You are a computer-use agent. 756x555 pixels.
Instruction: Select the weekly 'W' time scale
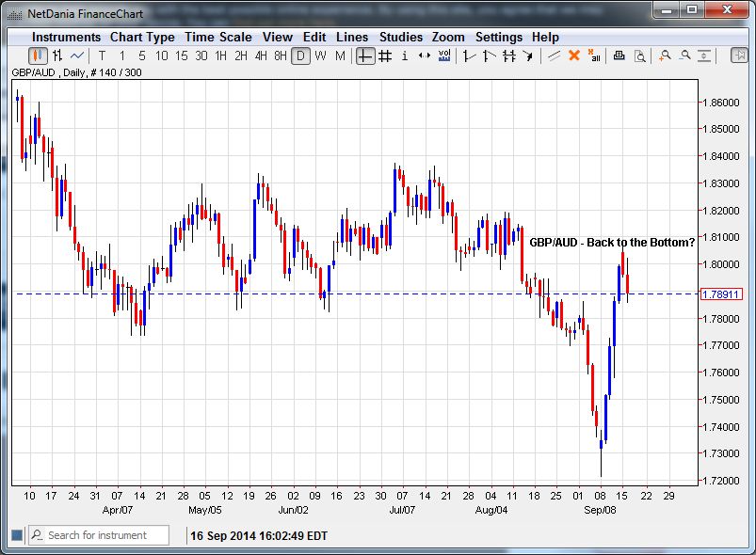point(320,56)
